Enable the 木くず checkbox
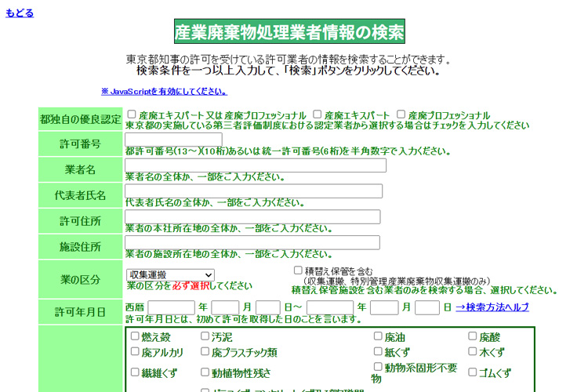 473,352
